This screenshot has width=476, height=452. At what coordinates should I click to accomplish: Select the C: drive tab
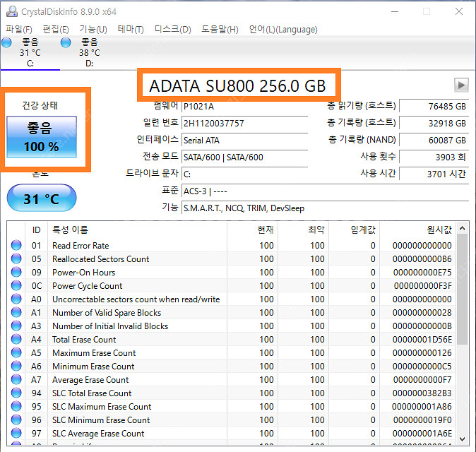coord(30,52)
